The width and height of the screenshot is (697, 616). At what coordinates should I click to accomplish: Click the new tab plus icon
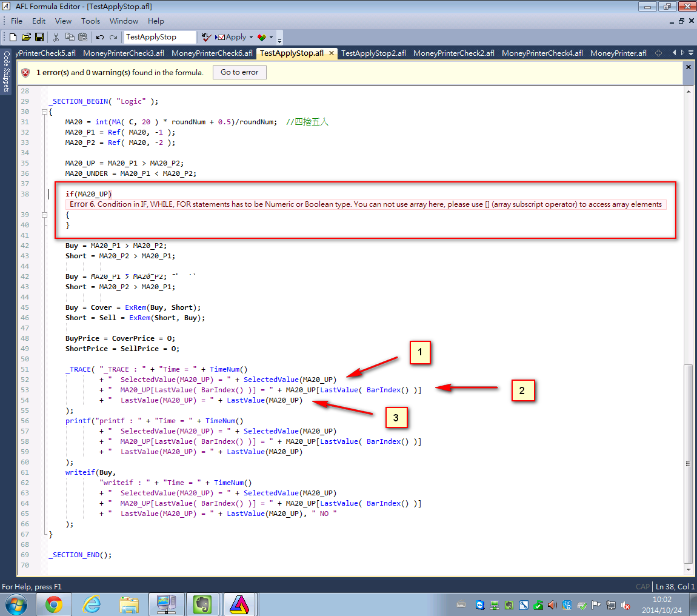click(x=658, y=53)
